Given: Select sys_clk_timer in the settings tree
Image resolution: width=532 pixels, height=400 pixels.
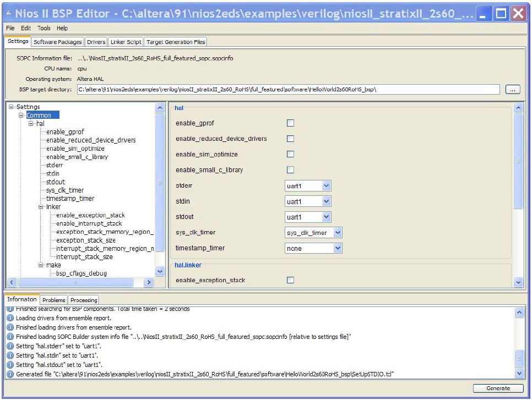Looking at the screenshot, I should click(x=65, y=190).
